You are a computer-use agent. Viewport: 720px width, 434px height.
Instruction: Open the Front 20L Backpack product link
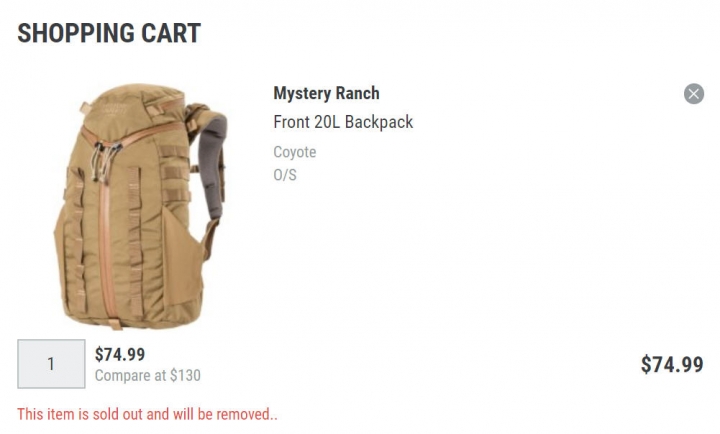343,122
